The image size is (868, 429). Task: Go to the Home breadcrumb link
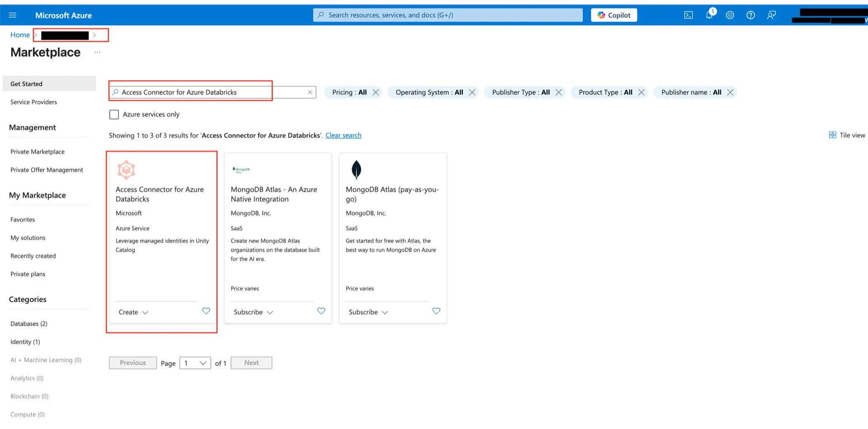click(20, 35)
